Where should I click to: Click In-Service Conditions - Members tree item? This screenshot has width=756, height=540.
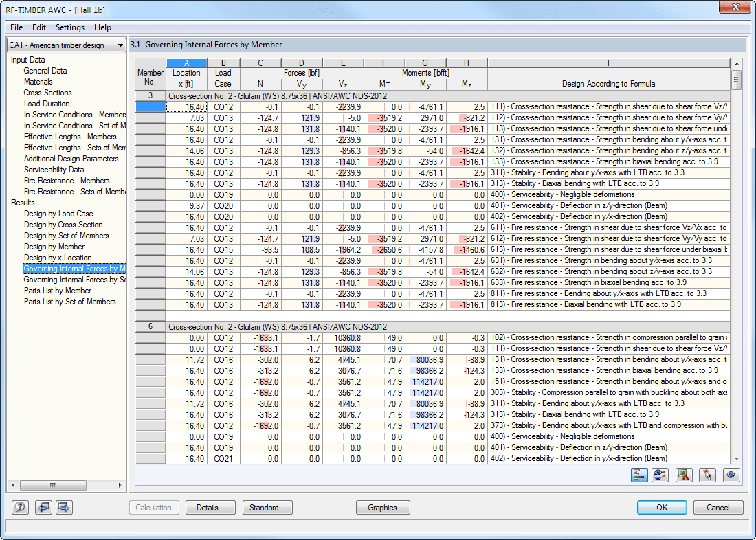click(75, 115)
